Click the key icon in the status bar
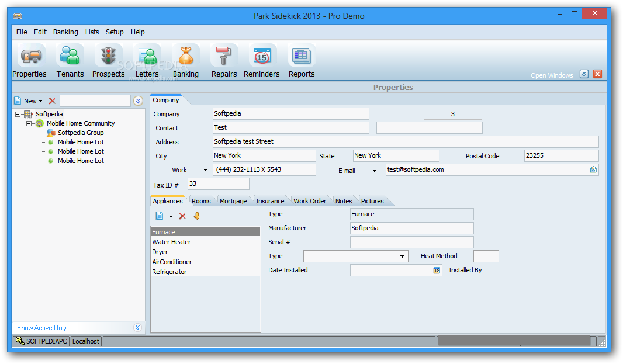Screen dimensions: 623x364 pyautogui.click(x=20, y=341)
